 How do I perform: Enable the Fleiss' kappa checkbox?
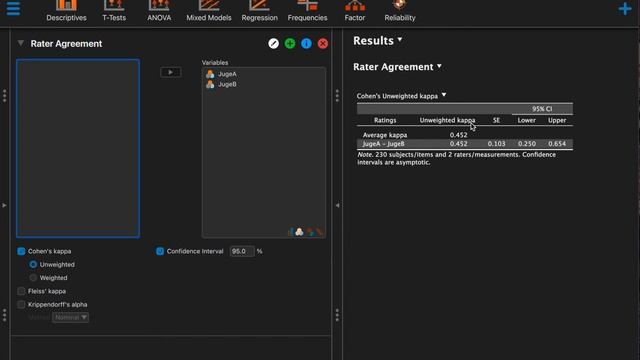tap(21, 291)
